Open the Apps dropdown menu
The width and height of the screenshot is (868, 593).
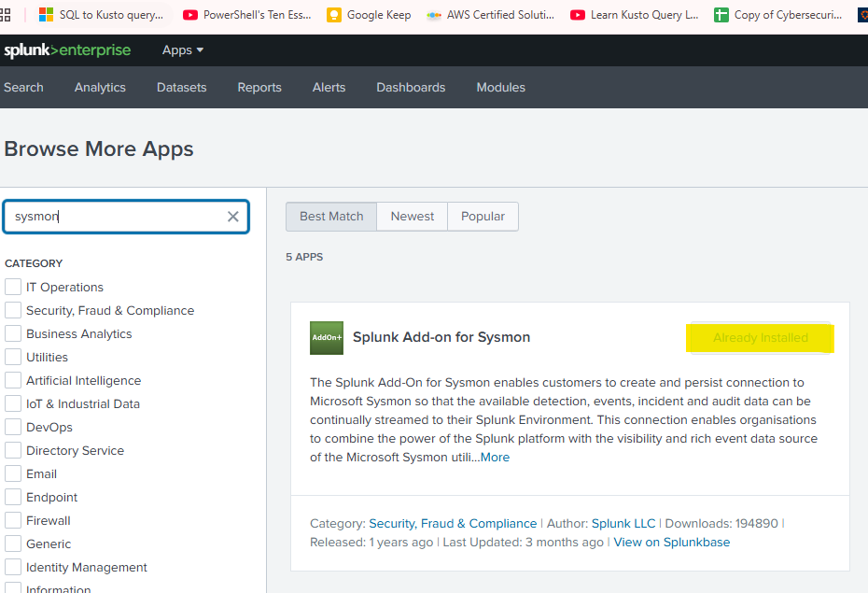tap(182, 49)
